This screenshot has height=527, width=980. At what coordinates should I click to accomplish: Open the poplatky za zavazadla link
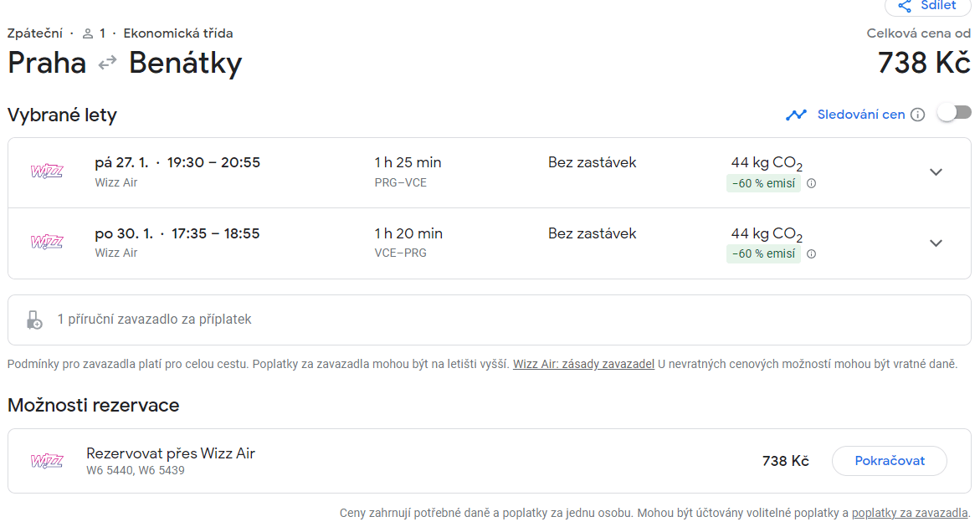click(x=910, y=513)
